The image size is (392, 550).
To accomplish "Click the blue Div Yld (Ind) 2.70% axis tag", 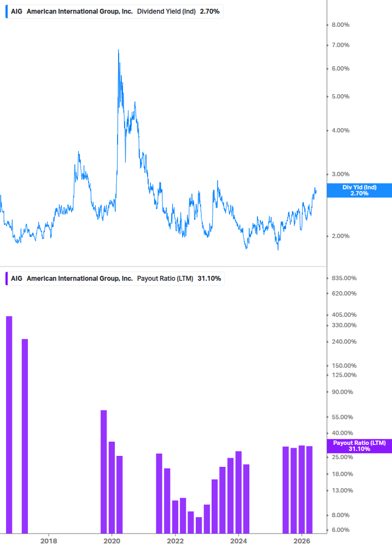I will pos(359,190).
